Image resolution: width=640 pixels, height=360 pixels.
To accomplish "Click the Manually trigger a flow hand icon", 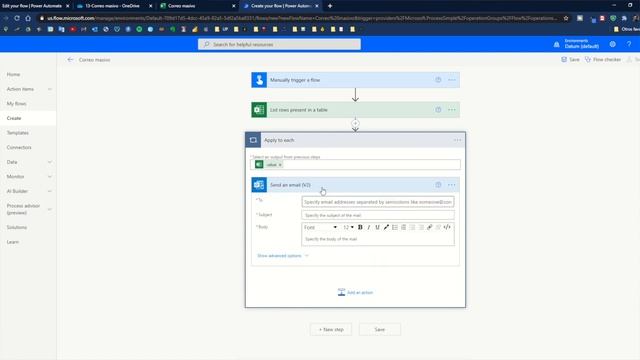I will pyautogui.click(x=259, y=80).
